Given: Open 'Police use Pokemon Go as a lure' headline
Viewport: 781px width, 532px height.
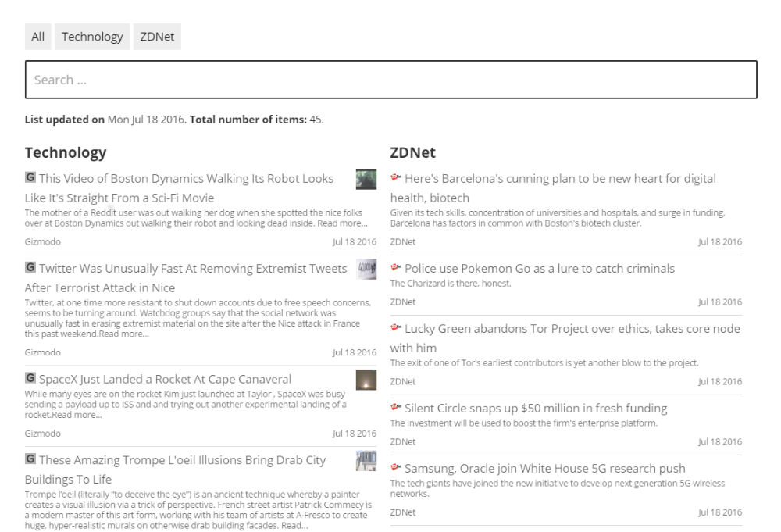Looking at the screenshot, I should [540, 269].
